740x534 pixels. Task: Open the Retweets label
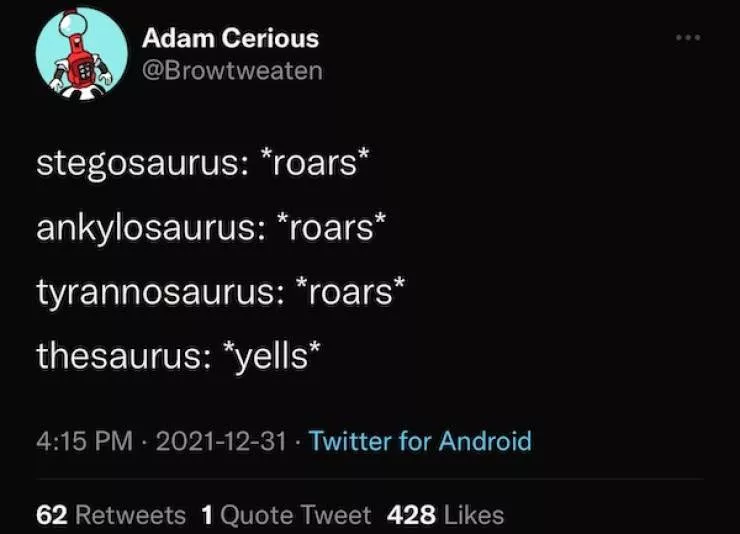pos(131,515)
